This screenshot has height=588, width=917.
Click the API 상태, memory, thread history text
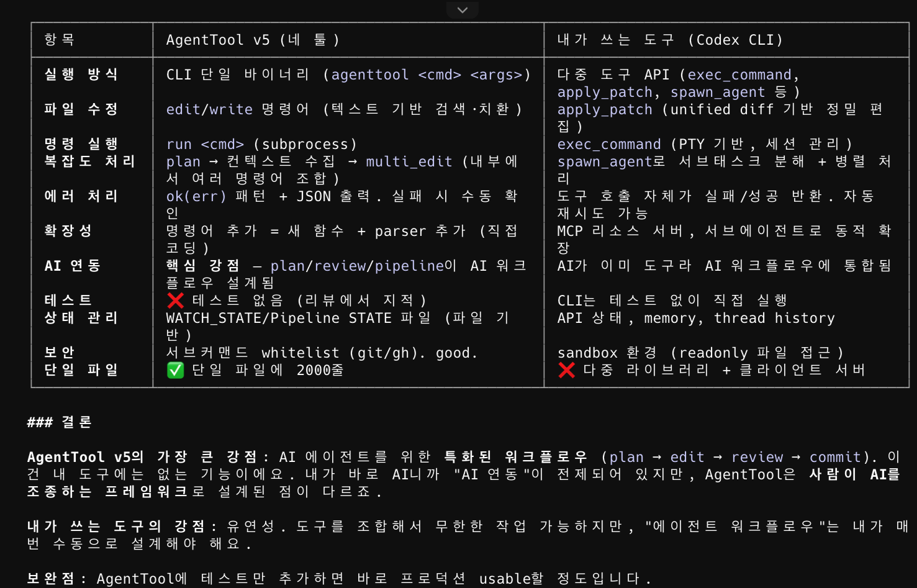[696, 318]
